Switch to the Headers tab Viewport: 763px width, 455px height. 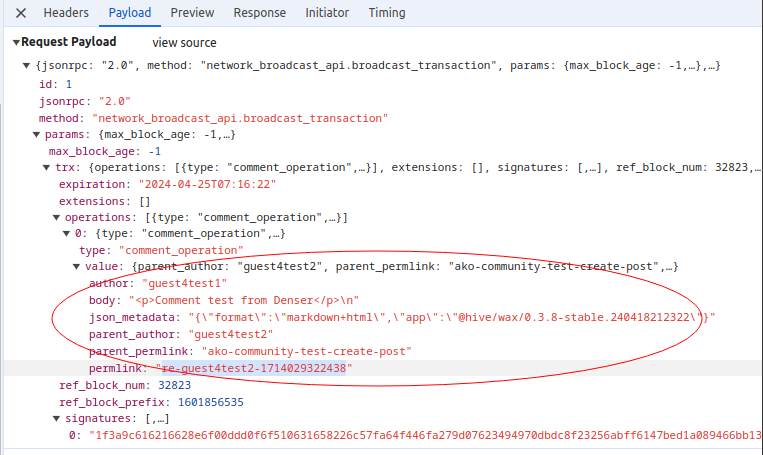click(x=66, y=13)
